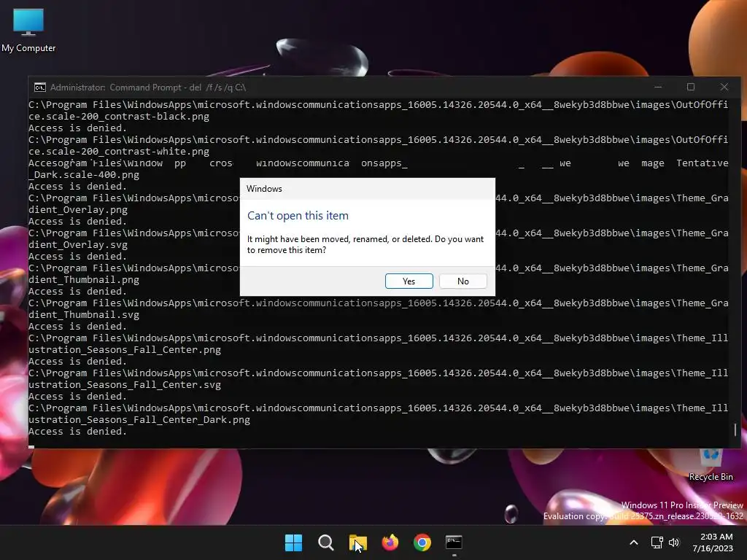This screenshot has width=747, height=560.
Task: Open network status tray icon
Action: (657, 542)
